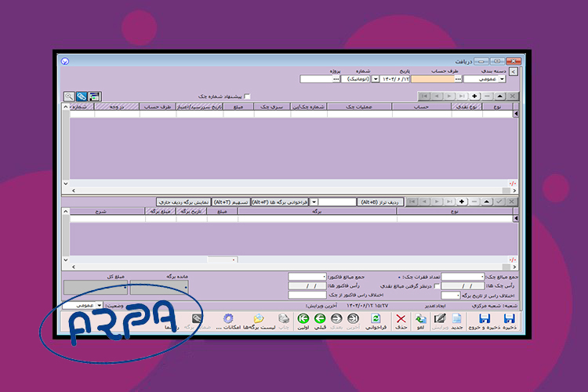Go to the previous record (قبلی) arrow

coord(320,319)
